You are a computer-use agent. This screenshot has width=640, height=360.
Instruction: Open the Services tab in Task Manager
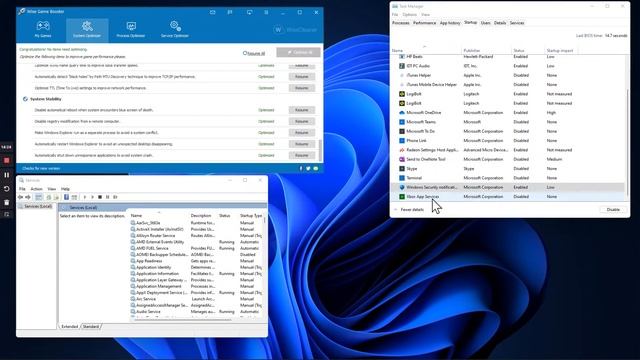pyautogui.click(x=517, y=23)
